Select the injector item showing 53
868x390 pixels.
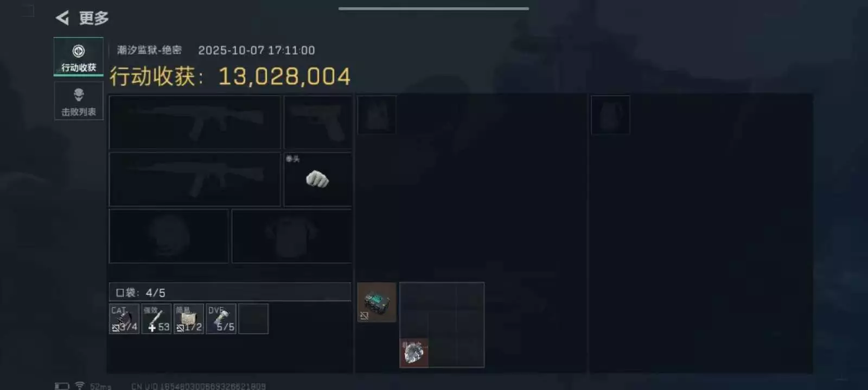156,319
